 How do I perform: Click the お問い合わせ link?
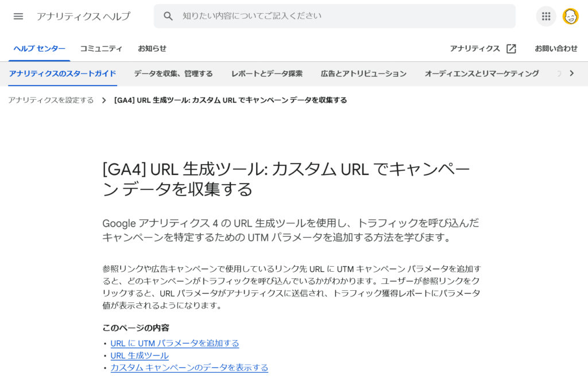tap(556, 49)
